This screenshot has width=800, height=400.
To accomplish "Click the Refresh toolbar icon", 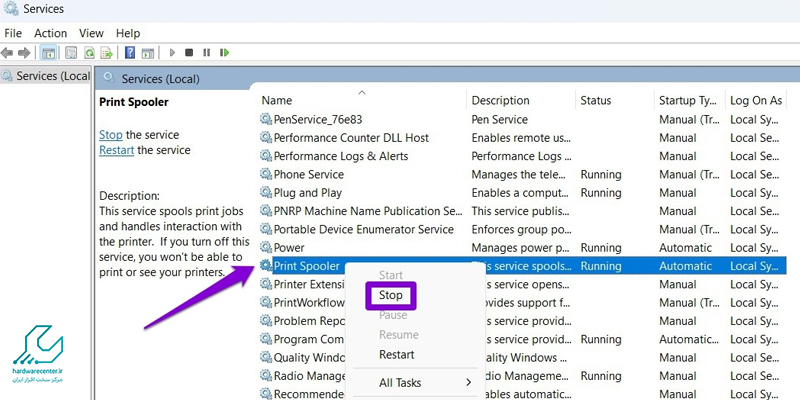I will (x=90, y=52).
